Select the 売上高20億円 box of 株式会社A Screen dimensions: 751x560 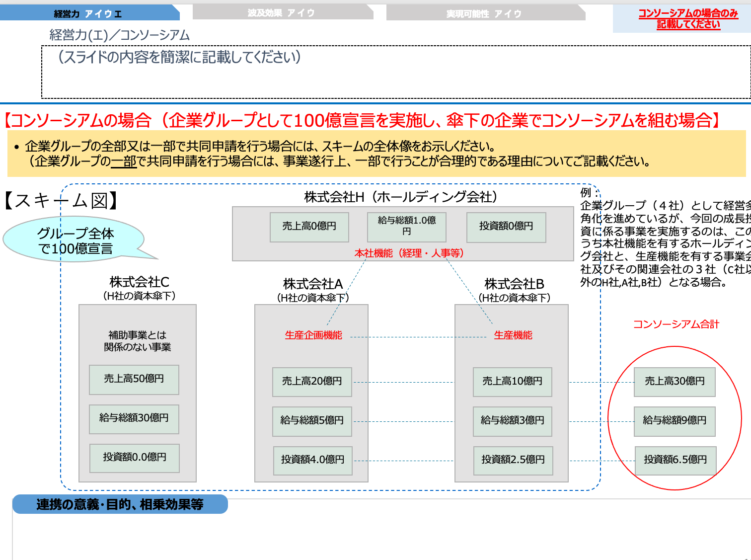[311, 381]
